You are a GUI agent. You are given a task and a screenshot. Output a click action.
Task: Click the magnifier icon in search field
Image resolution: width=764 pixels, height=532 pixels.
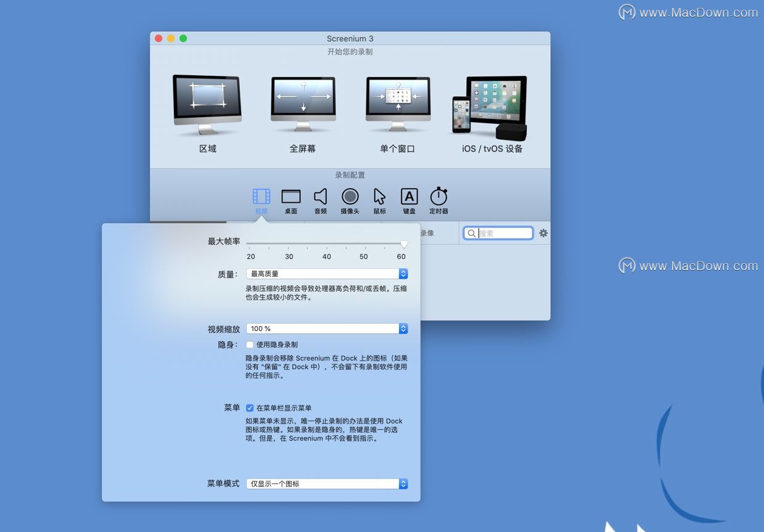[x=472, y=233]
